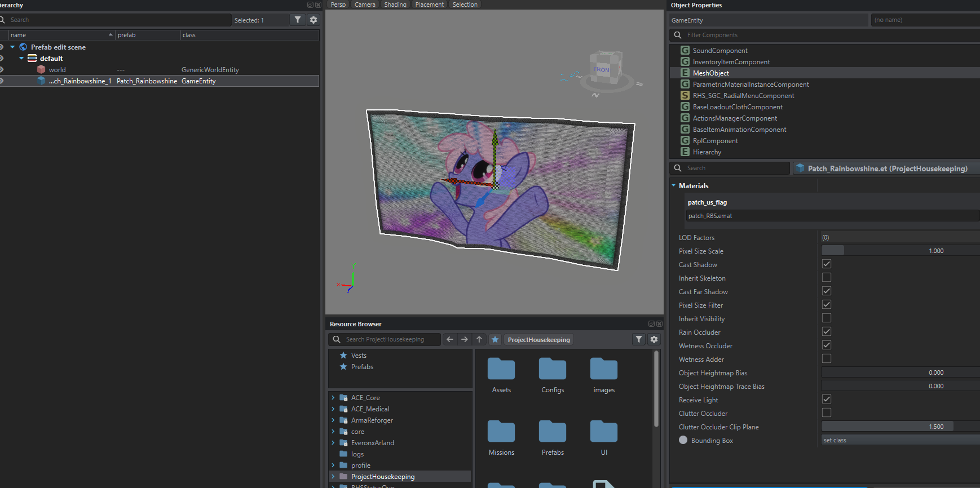Open the Placement viewport menu

430,5
